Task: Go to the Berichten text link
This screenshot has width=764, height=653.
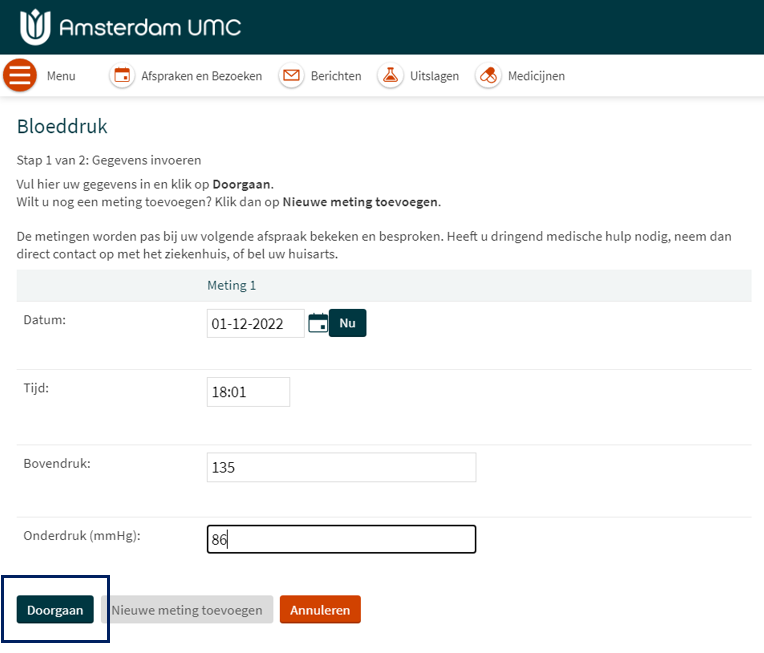Action: pos(335,76)
